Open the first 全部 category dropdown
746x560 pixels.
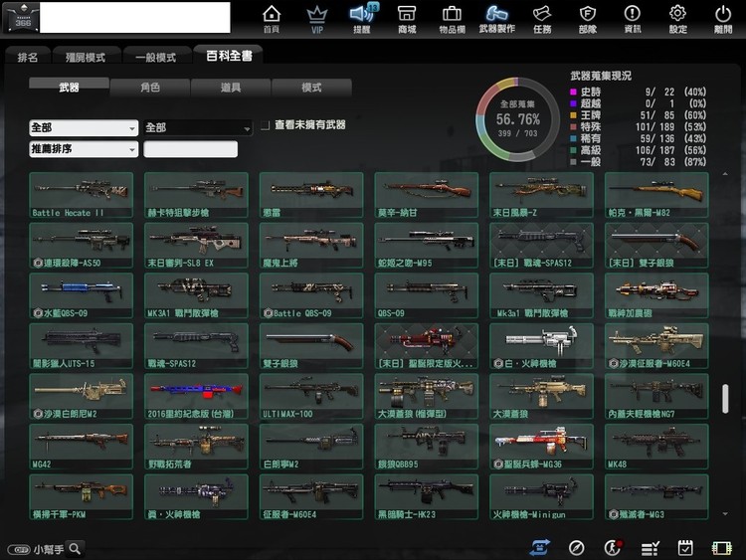click(84, 127)
